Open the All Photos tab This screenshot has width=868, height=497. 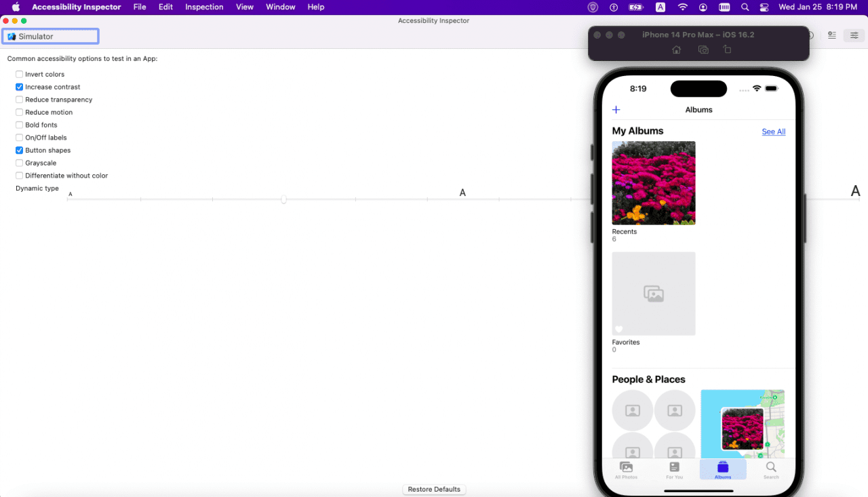pyautogui.click(x=626, y=470)
